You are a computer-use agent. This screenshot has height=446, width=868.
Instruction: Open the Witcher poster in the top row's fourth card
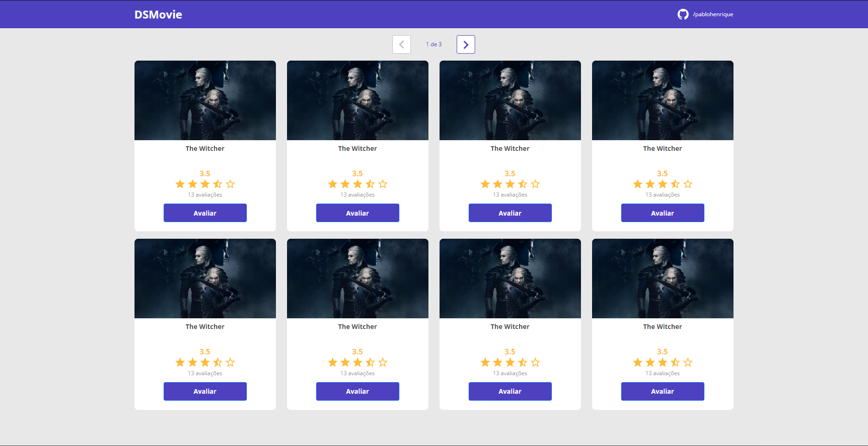click(x=662, y=100)
